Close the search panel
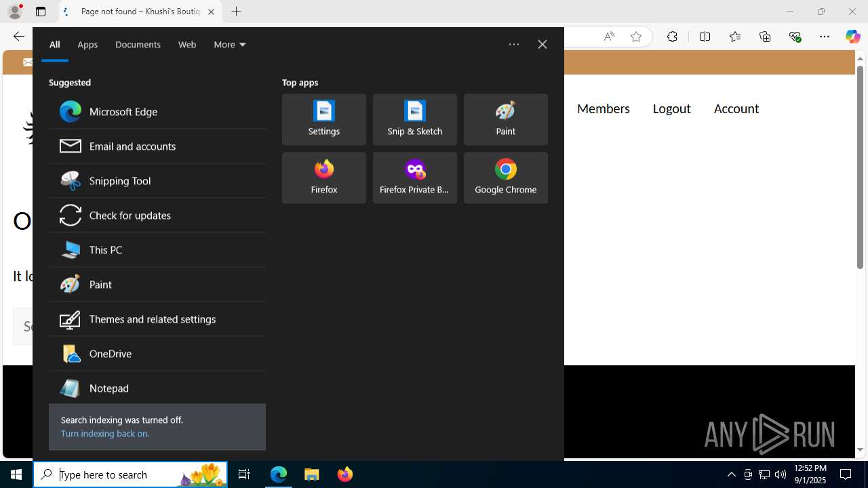Screen dimensions: 868x488 pyautogui.click(x=542, y=44)
